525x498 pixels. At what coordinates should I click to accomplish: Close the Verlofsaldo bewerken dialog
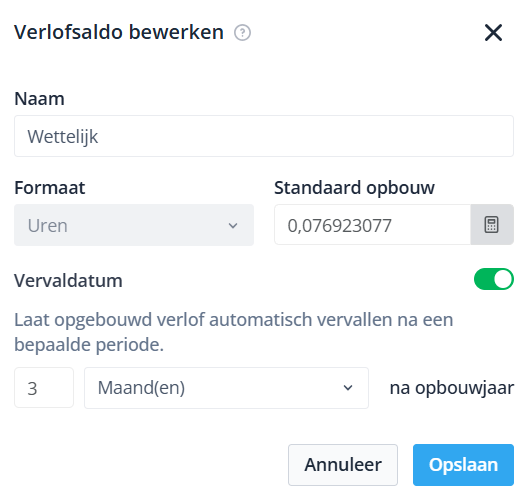tap(493, 32)
